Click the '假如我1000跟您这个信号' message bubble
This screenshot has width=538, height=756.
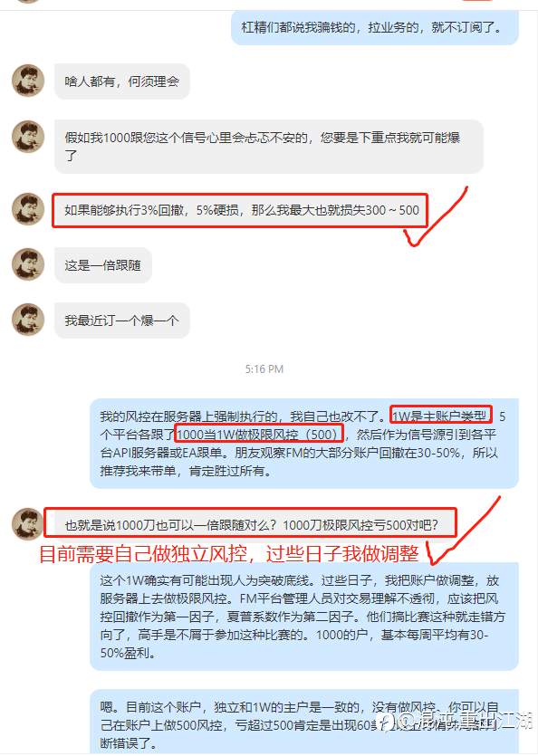point(269,147)
